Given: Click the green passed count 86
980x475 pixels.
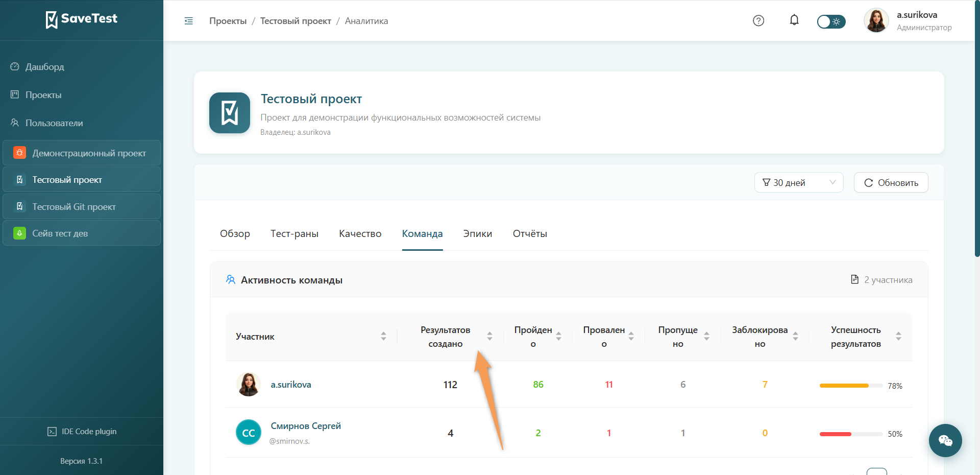Looking at the screenshot, I should click(538, 385).
